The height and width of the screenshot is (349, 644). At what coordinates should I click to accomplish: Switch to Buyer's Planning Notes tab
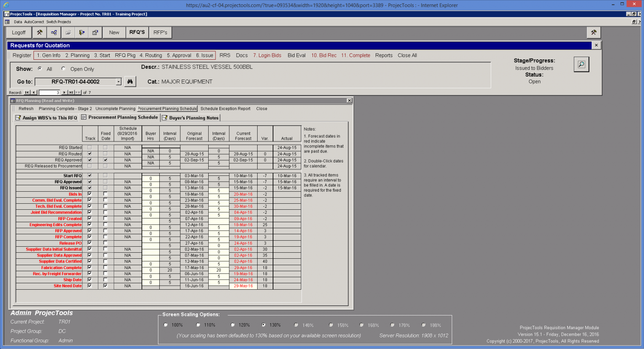[x=191, y=118]
